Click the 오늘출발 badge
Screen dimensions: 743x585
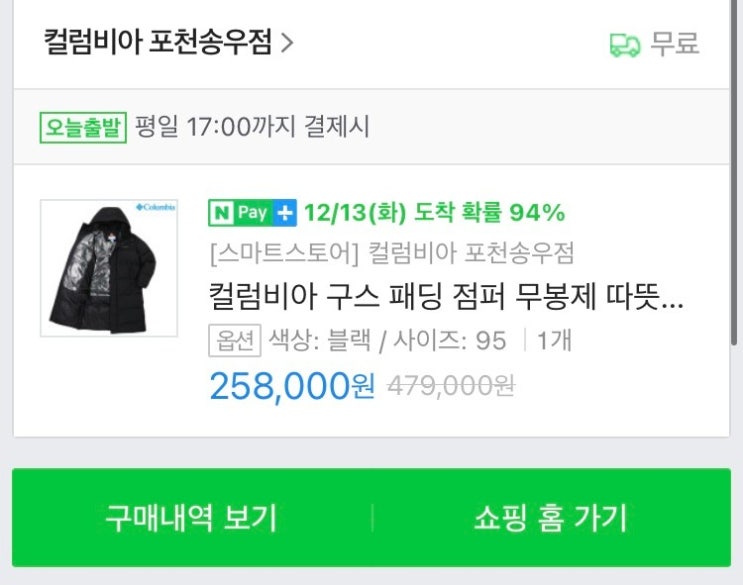[x=83, y=127]
